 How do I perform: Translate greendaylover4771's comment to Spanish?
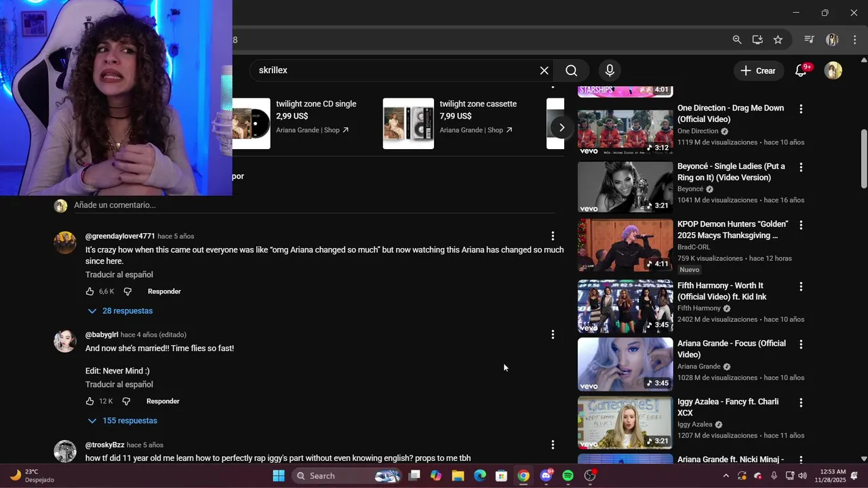coord(119,275)
